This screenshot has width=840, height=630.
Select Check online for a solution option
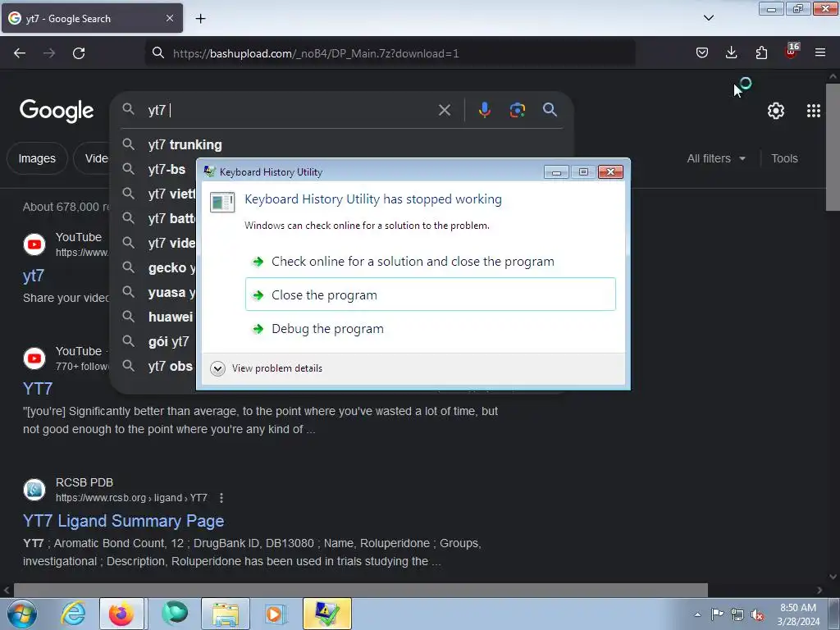(430, 262)
